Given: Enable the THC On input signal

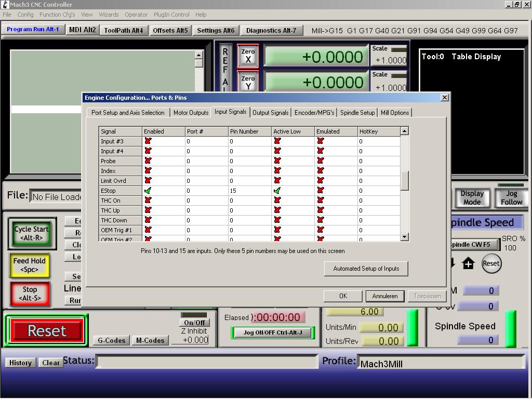Looking at the screenshot, I should (x=148, y=201).
